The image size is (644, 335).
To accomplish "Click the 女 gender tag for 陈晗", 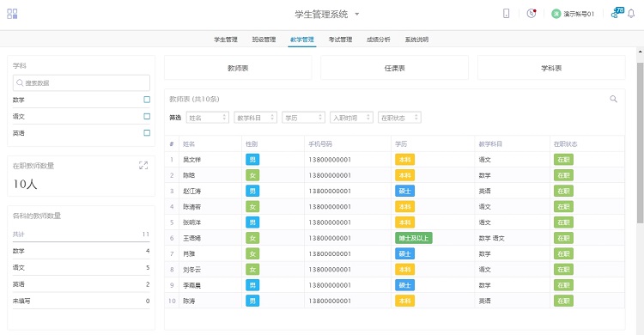I will click(x=252, y=175).
